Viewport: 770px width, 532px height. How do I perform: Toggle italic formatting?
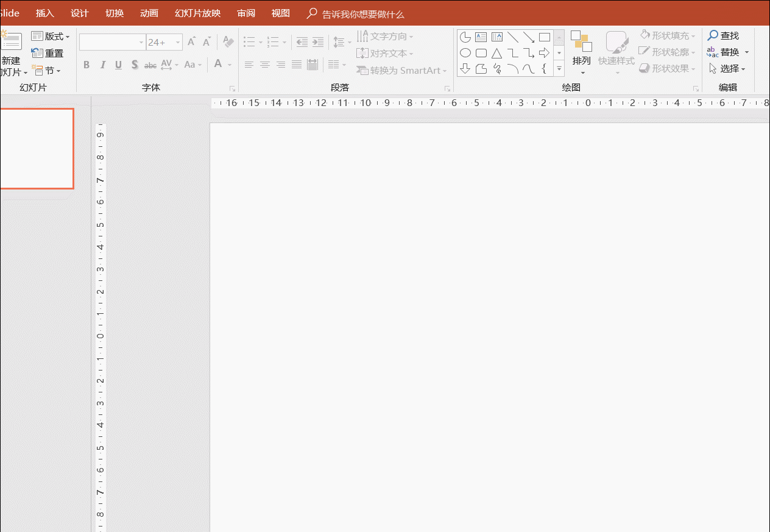(102, 65)
